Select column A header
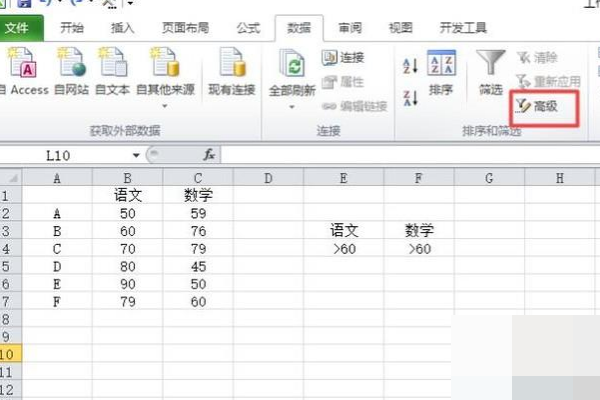The image size is (600, 400). pyautogui.click(x=57, y=178)
